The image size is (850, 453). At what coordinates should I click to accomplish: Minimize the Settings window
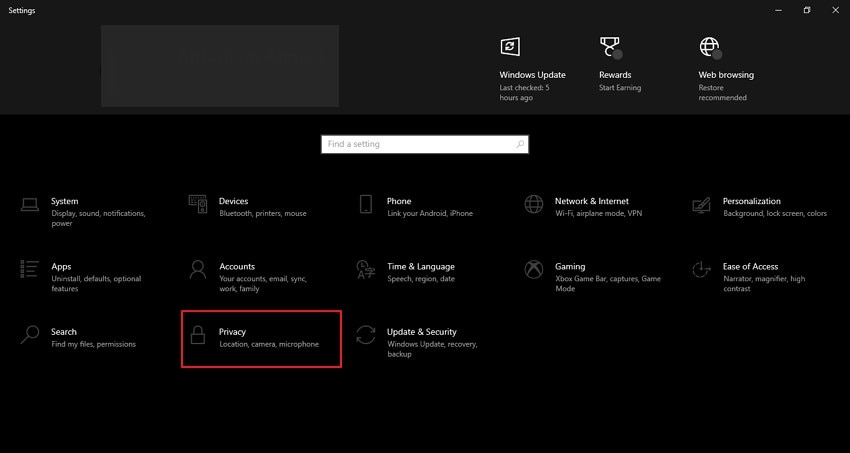[779, 10]
